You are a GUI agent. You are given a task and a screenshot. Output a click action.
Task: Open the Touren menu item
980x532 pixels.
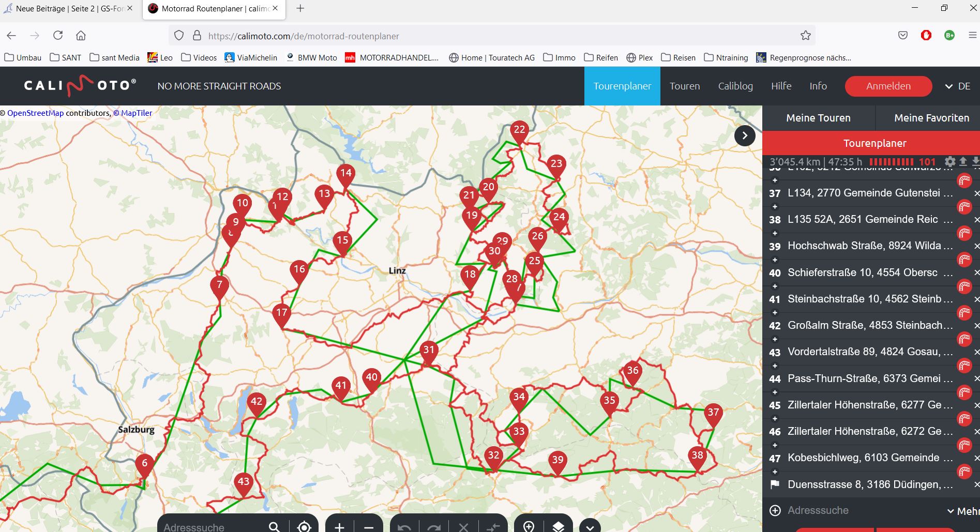pyautogui.click(x=685, y=86)
